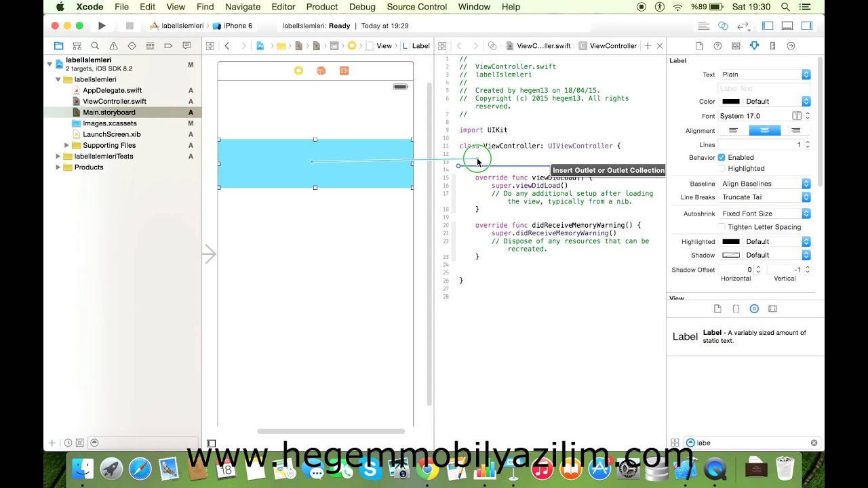Open the Debug menu
Image resolution: width=868 pixels, height=488 pixels.
click(x=362, y=7)
